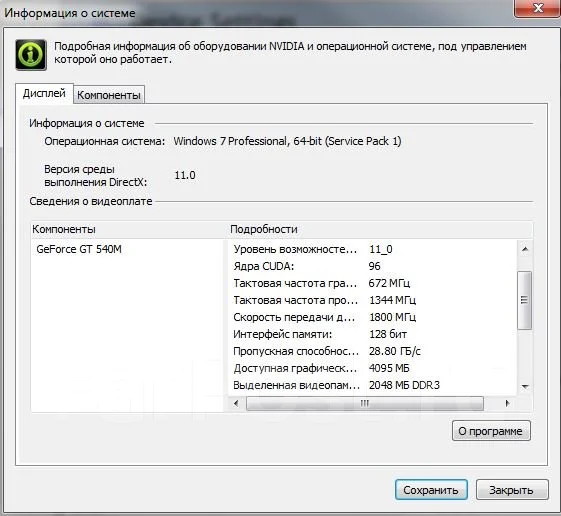The height and width of the screenshot is (516, 561).
Task: Click the Сохранить button
Action: 431,490
